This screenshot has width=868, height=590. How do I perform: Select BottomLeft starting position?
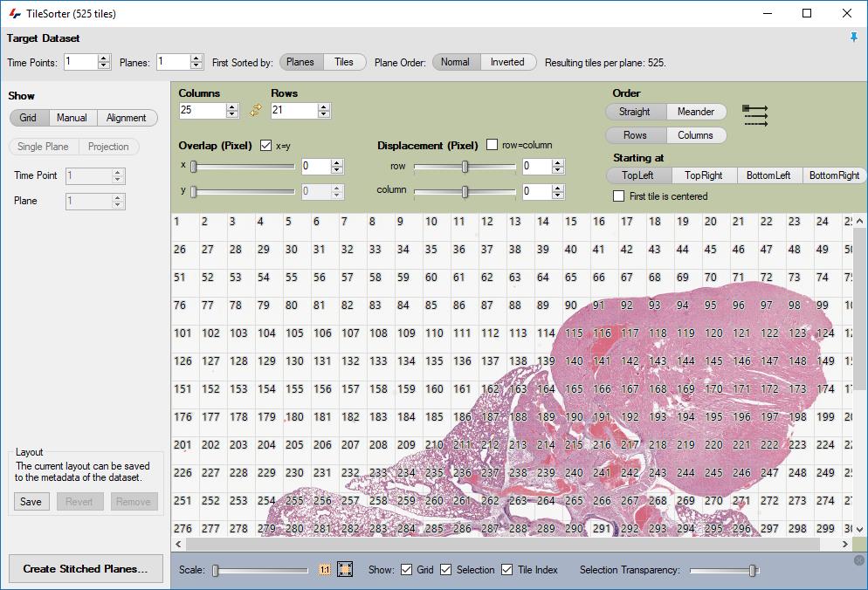[769, 175]
